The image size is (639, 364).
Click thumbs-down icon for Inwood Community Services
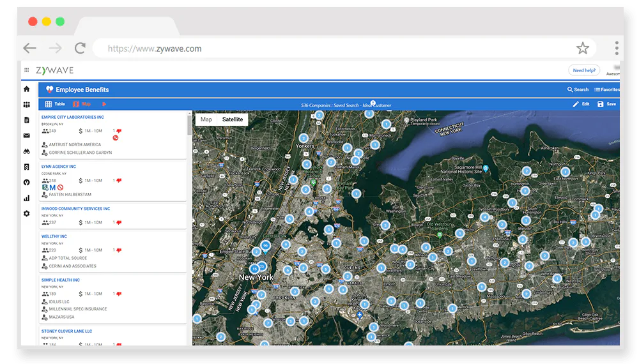pos(119,222)
